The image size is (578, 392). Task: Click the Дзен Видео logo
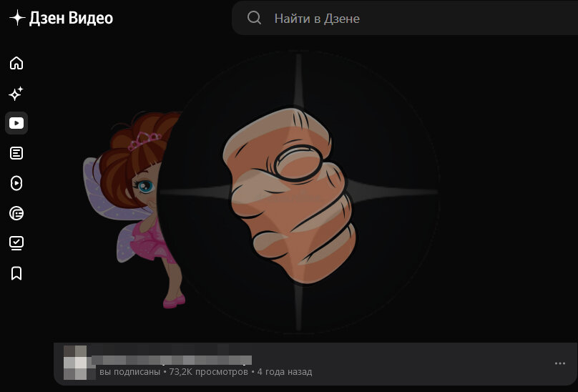pyautogui.click(x=62, y=18)
